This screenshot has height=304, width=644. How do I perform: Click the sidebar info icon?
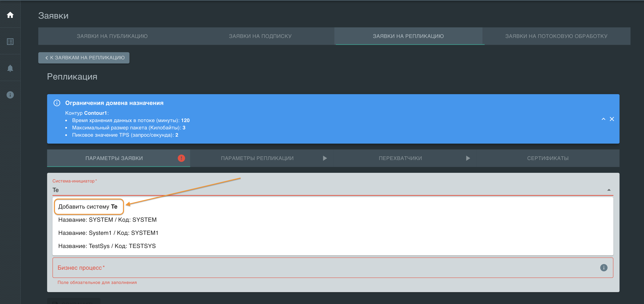click(x=10, y=95)
